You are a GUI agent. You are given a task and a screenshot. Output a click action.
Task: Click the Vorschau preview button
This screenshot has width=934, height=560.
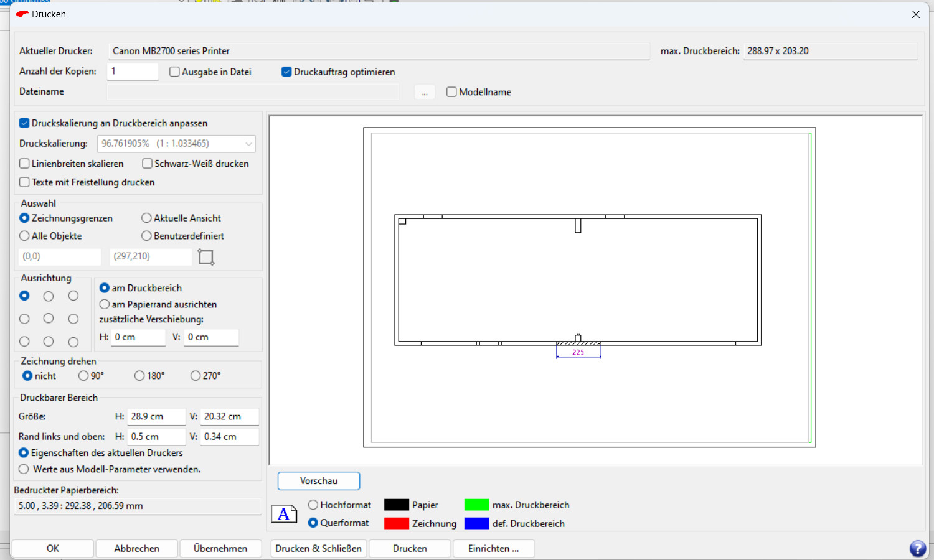point(319,481)
